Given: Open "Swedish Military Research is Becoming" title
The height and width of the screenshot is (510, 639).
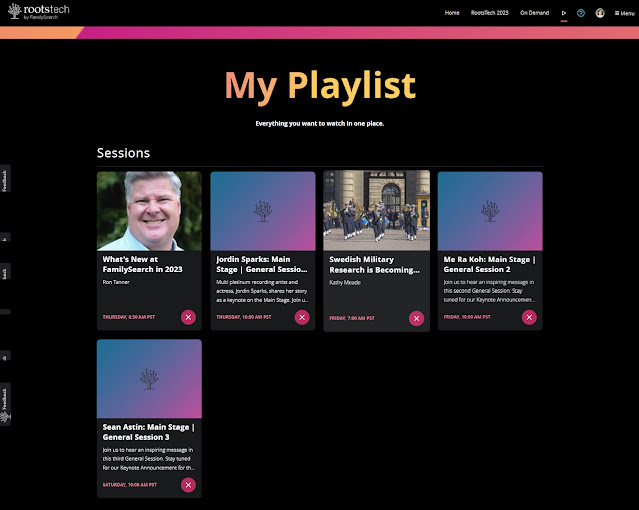Looking at the screenshot, I should pos(374,265).
